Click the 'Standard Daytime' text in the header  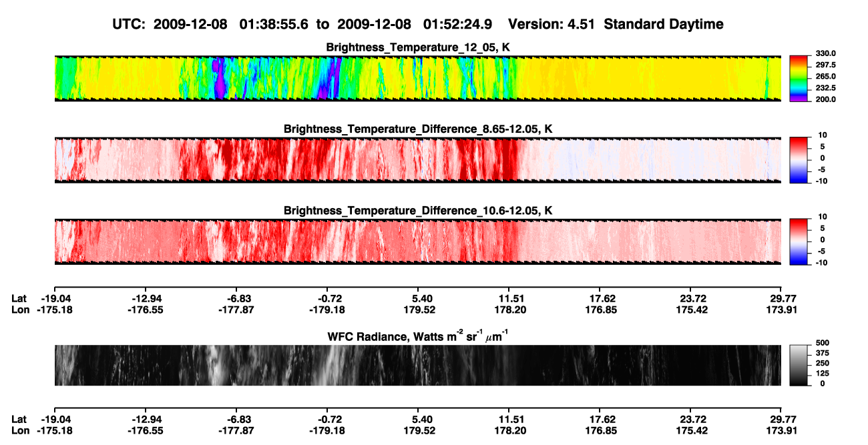pos(662,25)
